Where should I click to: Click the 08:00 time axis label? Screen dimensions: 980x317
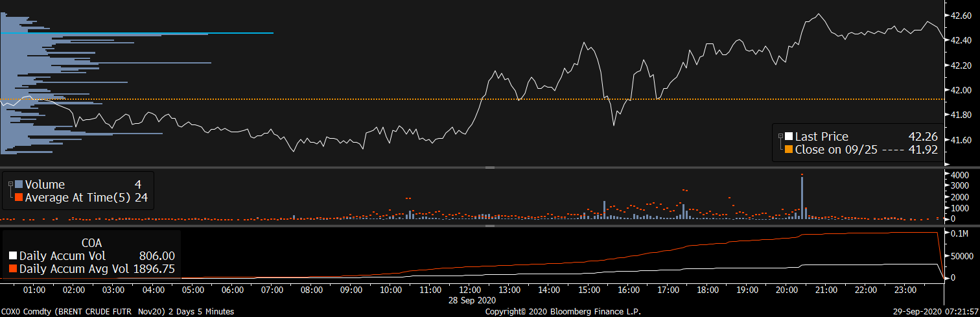coord(311,290)
